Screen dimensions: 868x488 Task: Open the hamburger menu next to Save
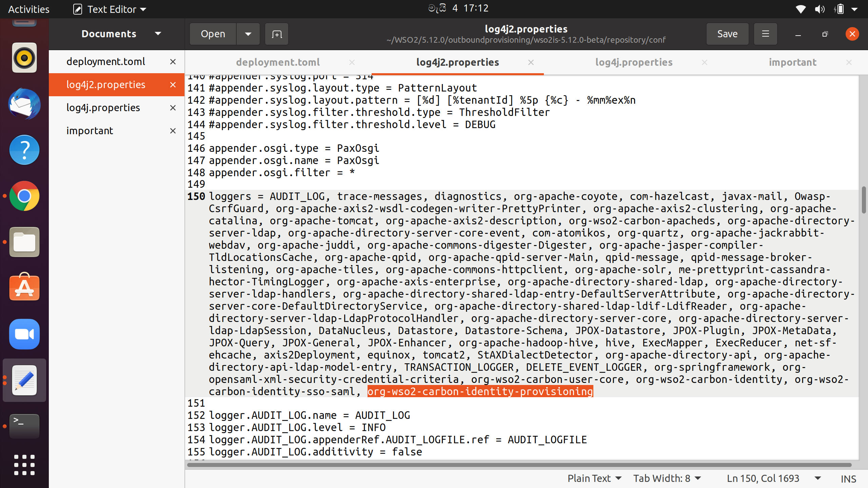pos(765,34)
